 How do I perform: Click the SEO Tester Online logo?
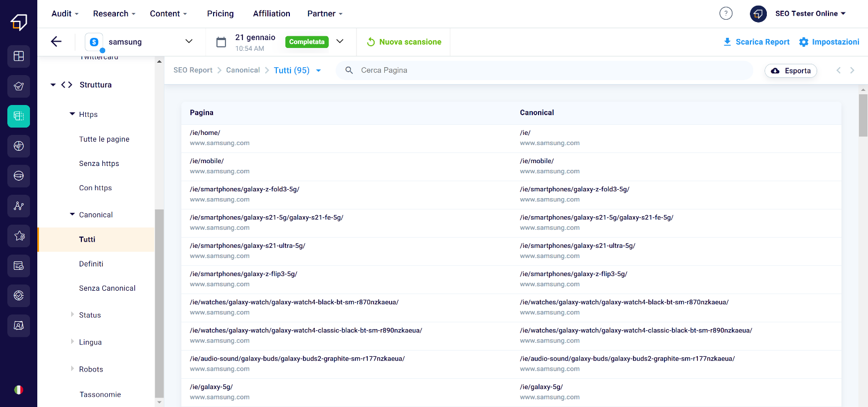19,21
